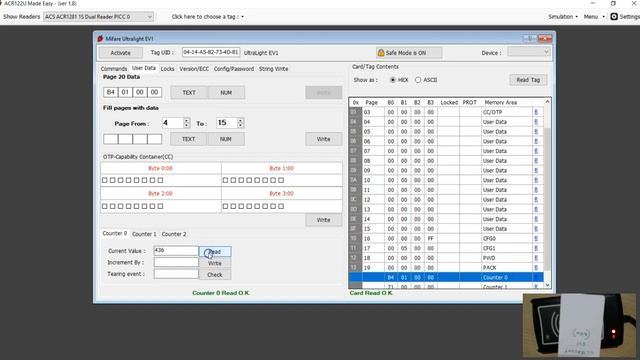Open the 'Click here to choose a tag' dropdown
This screenshot has width=640, height=360.
208,17
